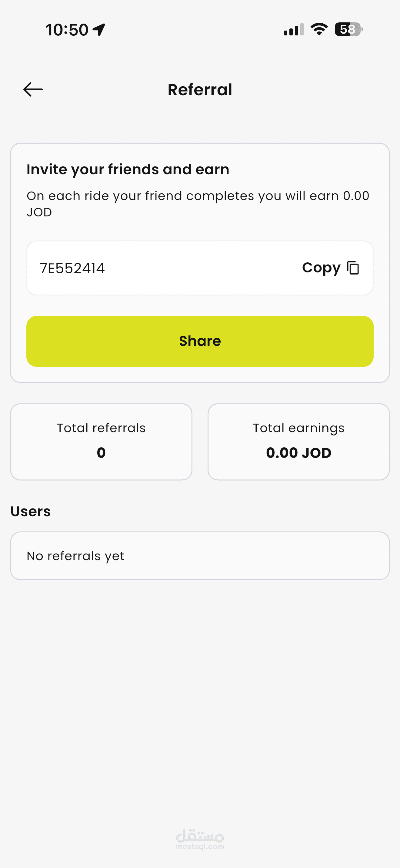Tap the Total earnings label

coord(298,428)
